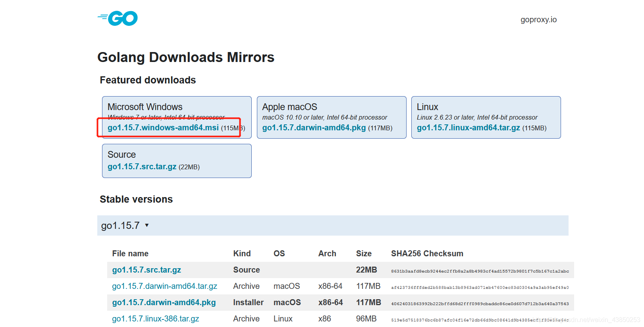This screenshot has width=644, height=327.
Task: Select the Stable versions heading
Action: coord(136,199)
